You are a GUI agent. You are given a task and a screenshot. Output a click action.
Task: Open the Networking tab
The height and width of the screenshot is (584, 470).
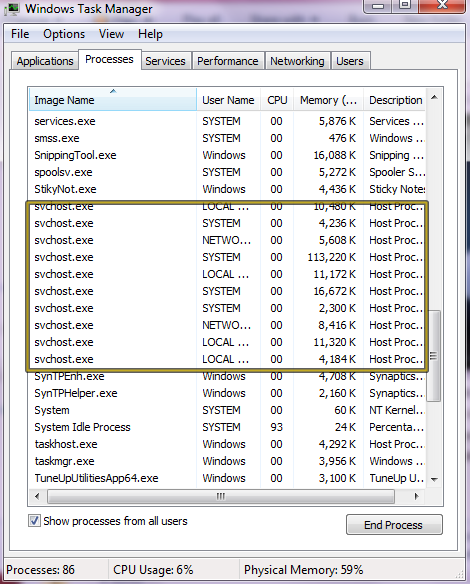(297, 61)
